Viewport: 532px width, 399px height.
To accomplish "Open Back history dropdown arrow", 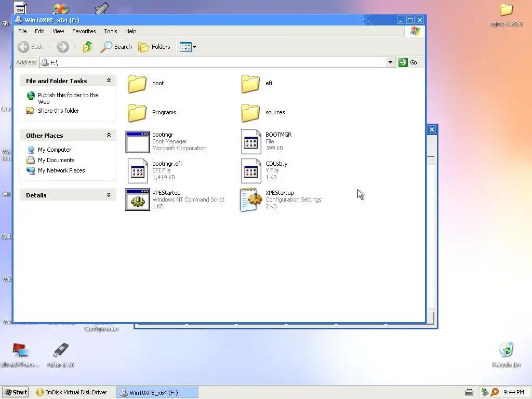I will (49, 47).
